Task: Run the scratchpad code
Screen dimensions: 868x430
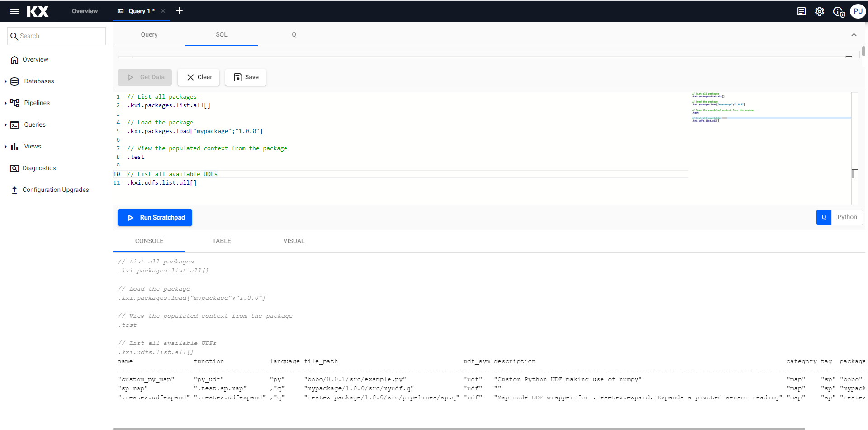Action: [x=155, y=218]
